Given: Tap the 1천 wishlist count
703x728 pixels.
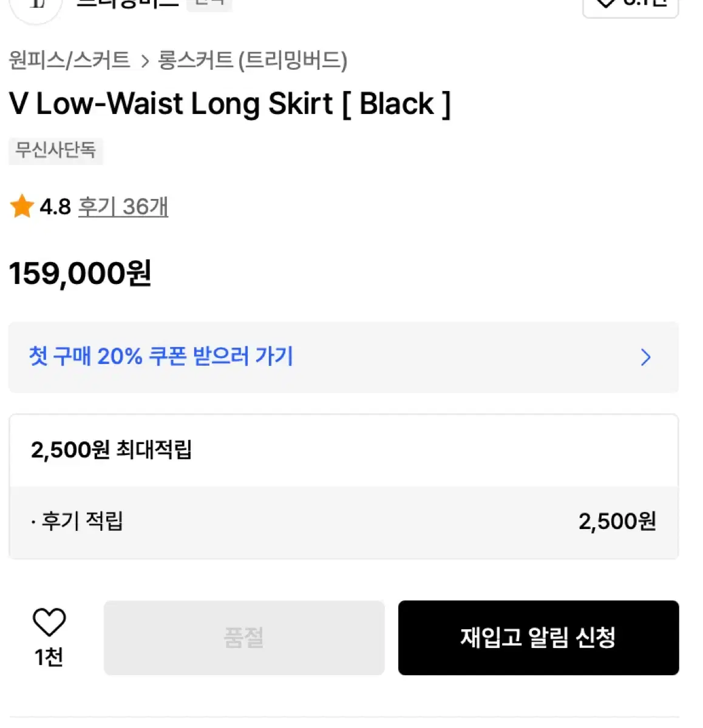Looking at the screenshot, I should click(49, 657).
